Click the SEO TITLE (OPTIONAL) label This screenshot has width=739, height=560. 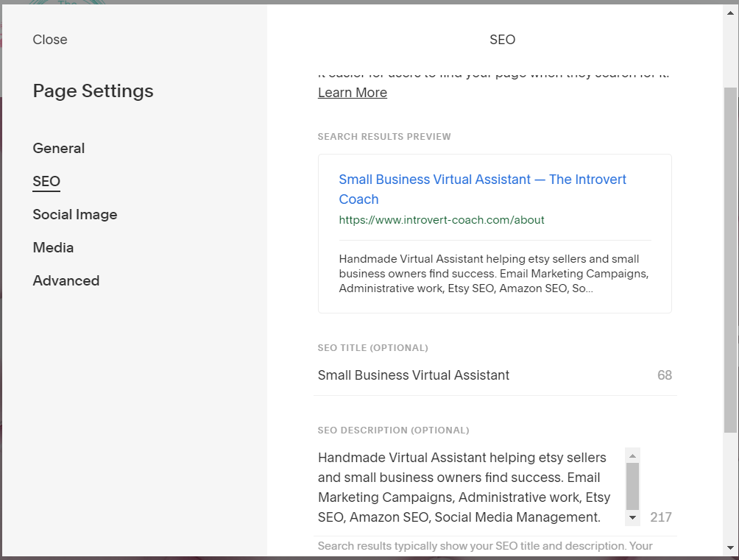372,348
